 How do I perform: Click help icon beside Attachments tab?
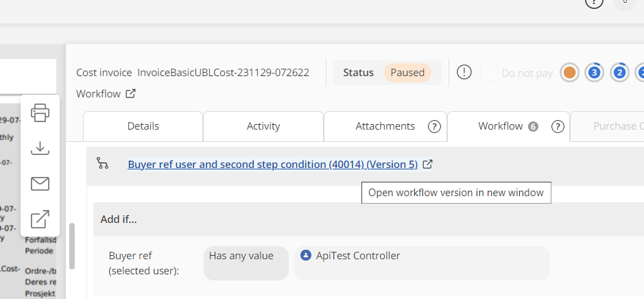434,126
